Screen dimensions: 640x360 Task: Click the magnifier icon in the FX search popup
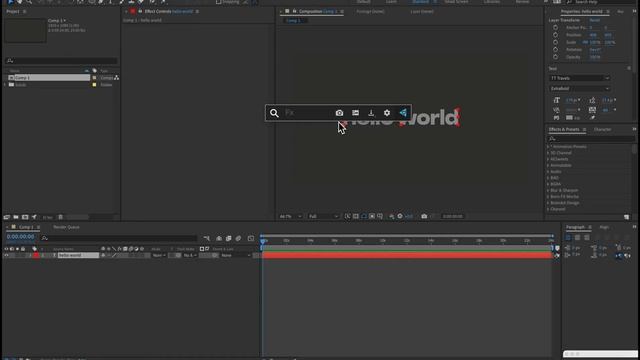coord(274,113)
